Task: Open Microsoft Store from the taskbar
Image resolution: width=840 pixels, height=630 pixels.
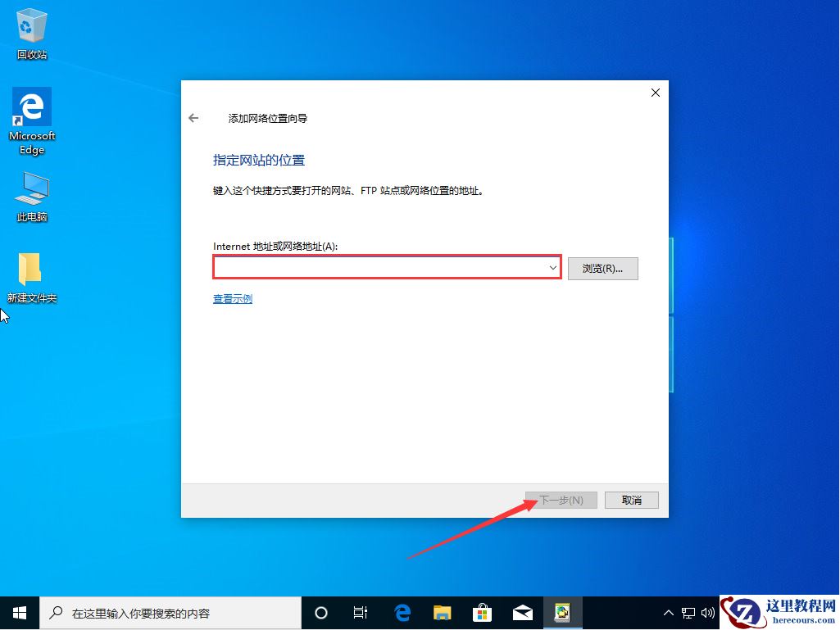Action: tap(483, 612)
